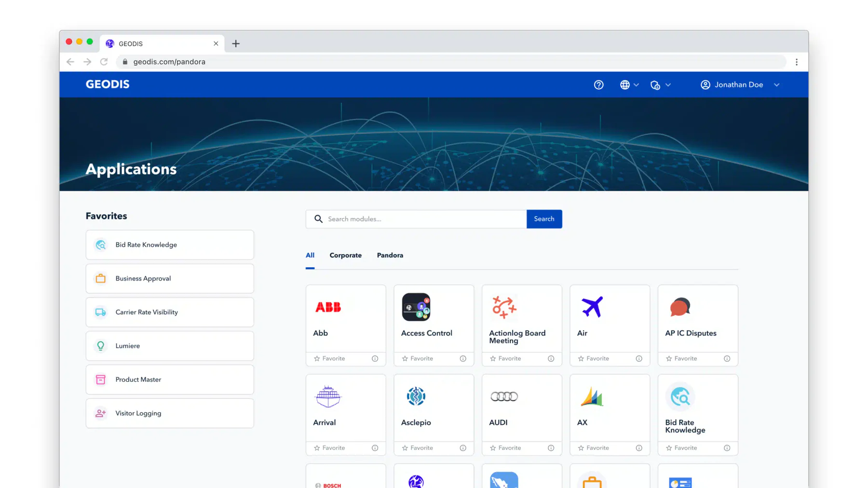Click the Bid Rate Knowledge card globe icon
The image size is (868, 488).
click(680, 396)
